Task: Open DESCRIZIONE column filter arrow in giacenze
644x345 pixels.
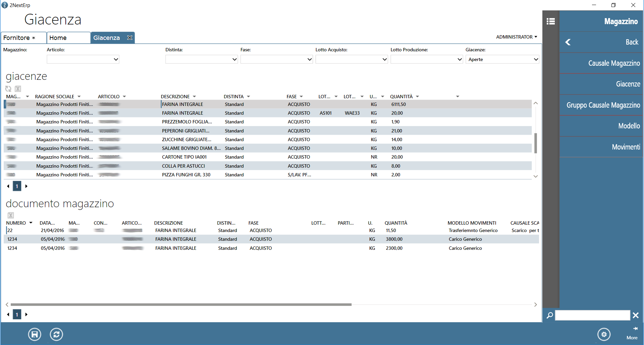Action: 195,97
